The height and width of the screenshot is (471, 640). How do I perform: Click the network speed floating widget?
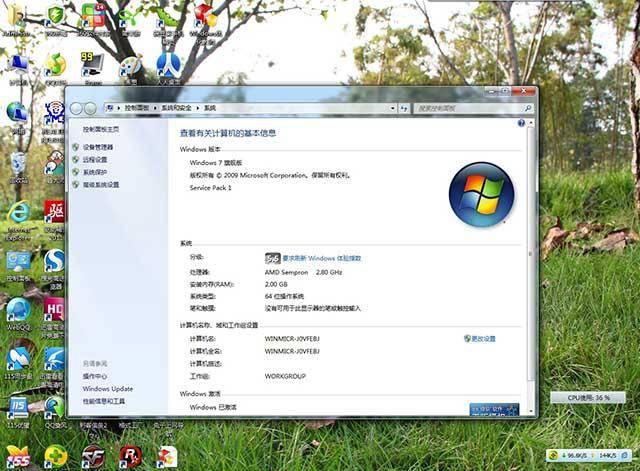point(590,455)
